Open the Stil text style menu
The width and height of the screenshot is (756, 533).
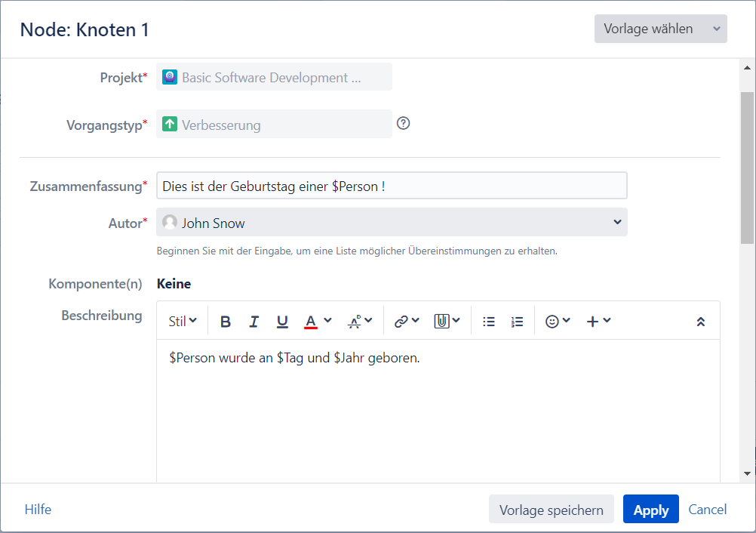[x=183, y=322]
